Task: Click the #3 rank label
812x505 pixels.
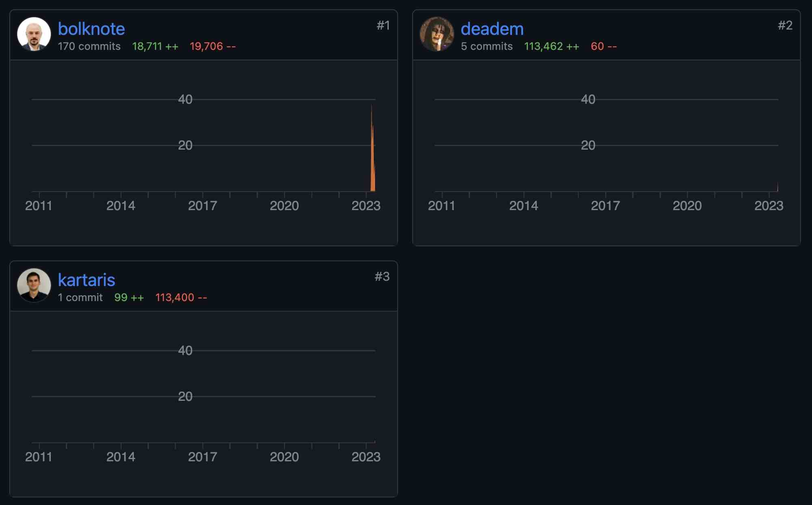Action: pyautogui.click(x=382, y=276)
